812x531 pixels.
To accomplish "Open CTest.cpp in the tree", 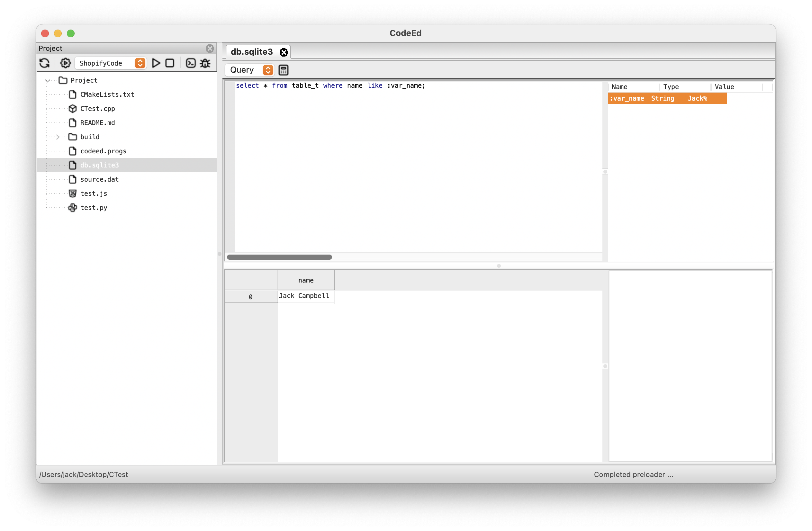I will click(98, 109).
